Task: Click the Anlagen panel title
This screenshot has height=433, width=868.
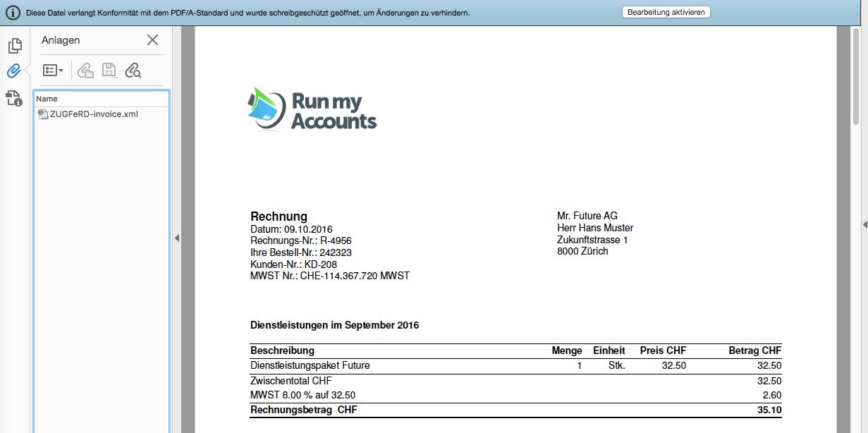Action: 61,40
